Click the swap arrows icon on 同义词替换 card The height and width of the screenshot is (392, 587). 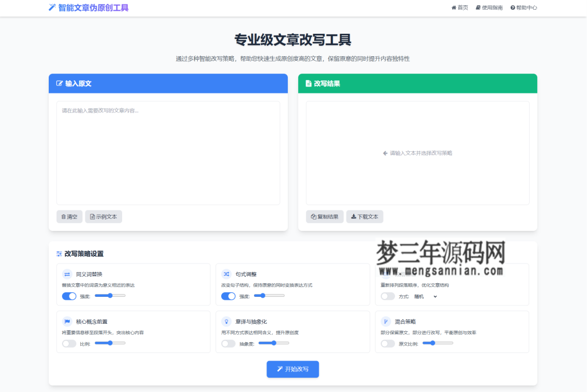66,274
